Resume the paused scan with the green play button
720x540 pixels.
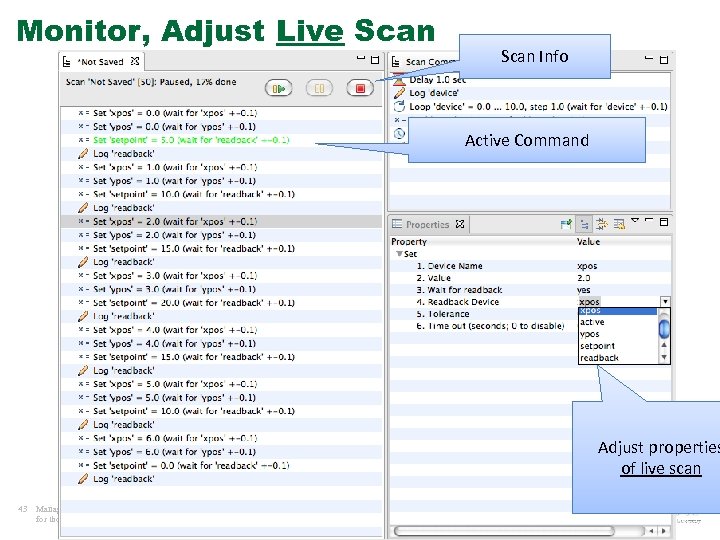click(278, 88)
